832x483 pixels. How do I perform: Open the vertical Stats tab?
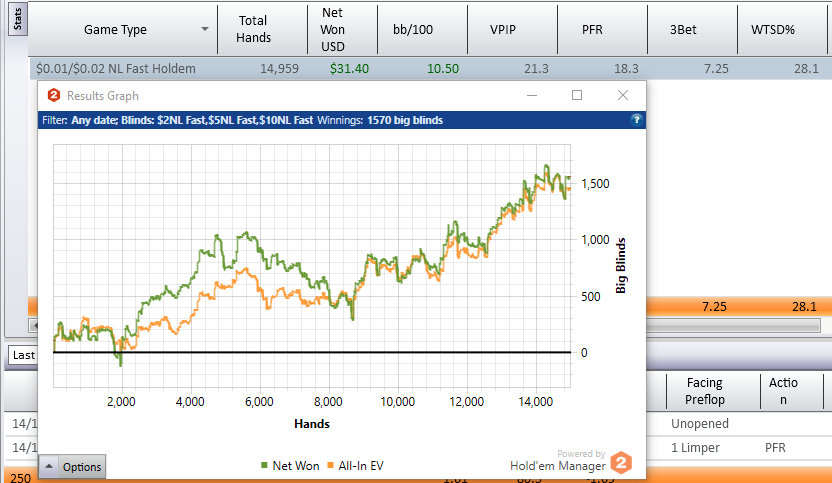point(18,20)
